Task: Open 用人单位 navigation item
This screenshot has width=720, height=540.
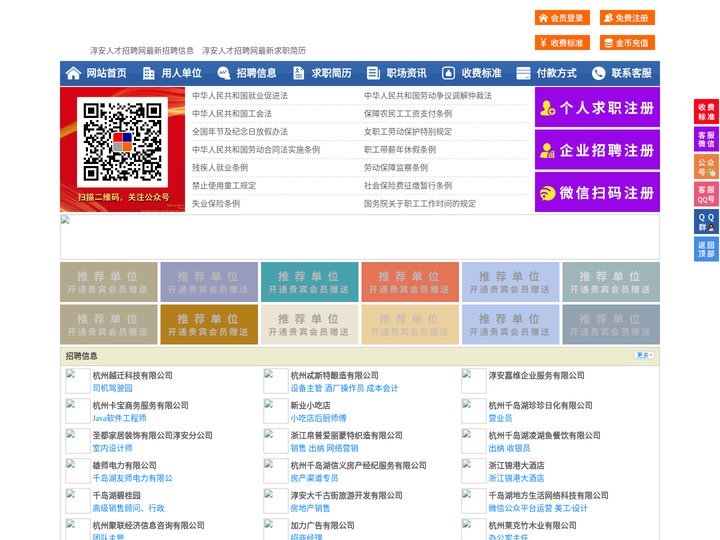Action: tap(181, 73)
